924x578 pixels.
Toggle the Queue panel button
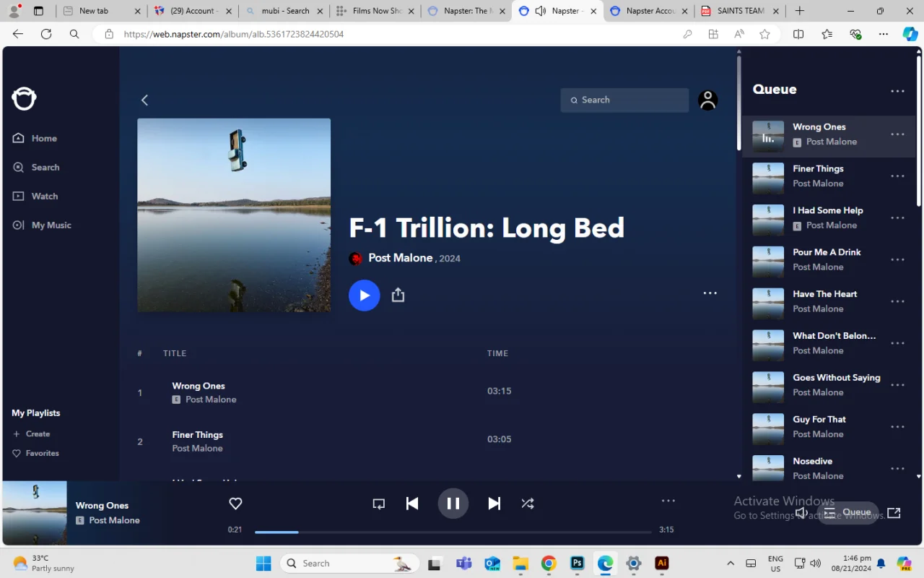(848, 512)
